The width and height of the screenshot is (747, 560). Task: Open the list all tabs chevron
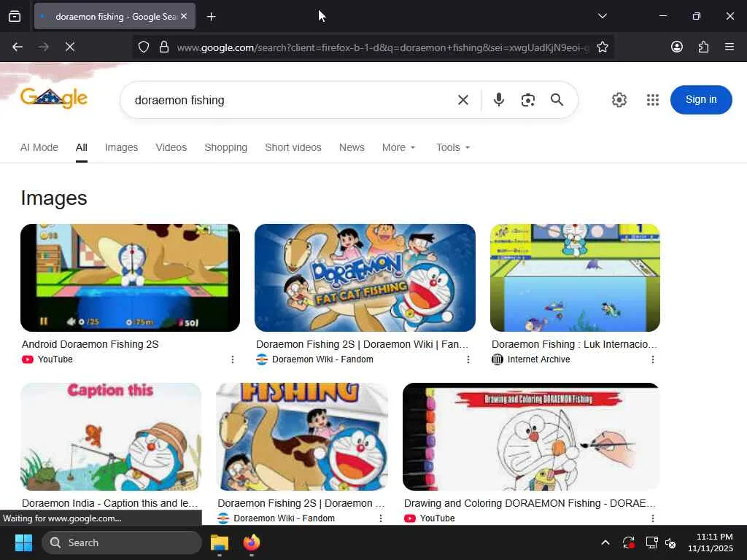pyautogui.click(x=602, y=16)
